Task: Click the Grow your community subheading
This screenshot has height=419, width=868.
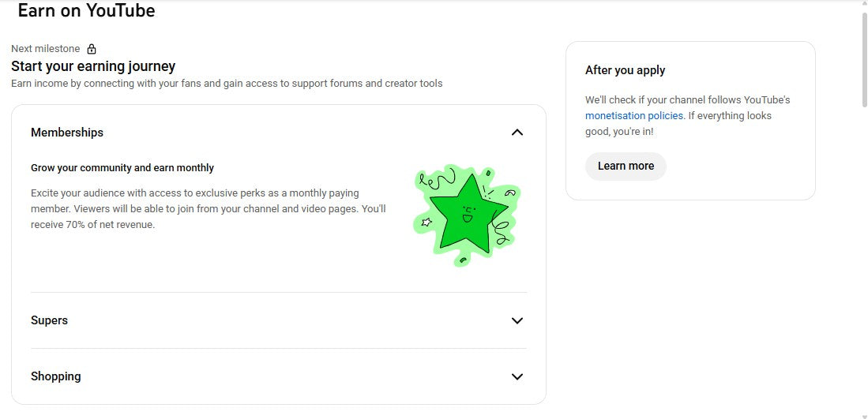Action: tap(122, 168)
